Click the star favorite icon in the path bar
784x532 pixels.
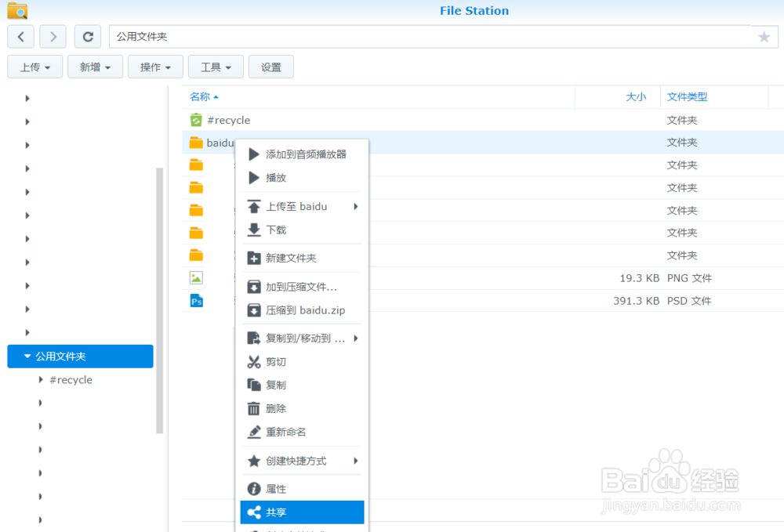[x=764, y=36]
